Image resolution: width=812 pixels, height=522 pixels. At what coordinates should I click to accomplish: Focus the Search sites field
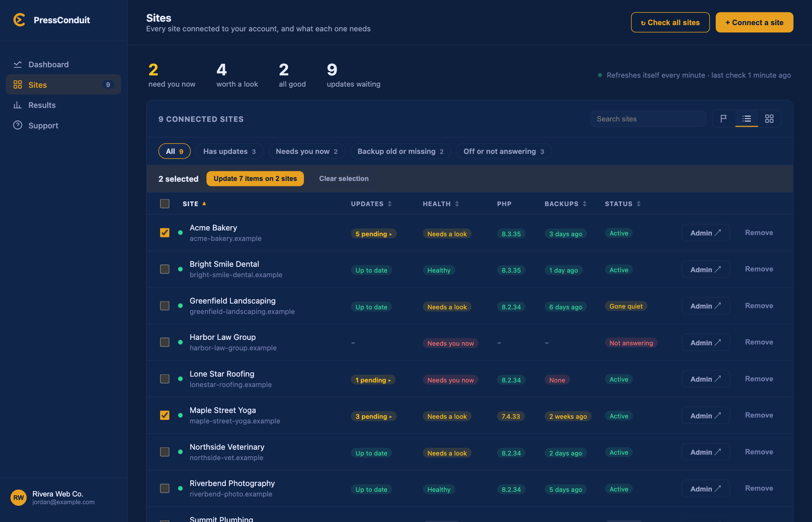(648, 119)
